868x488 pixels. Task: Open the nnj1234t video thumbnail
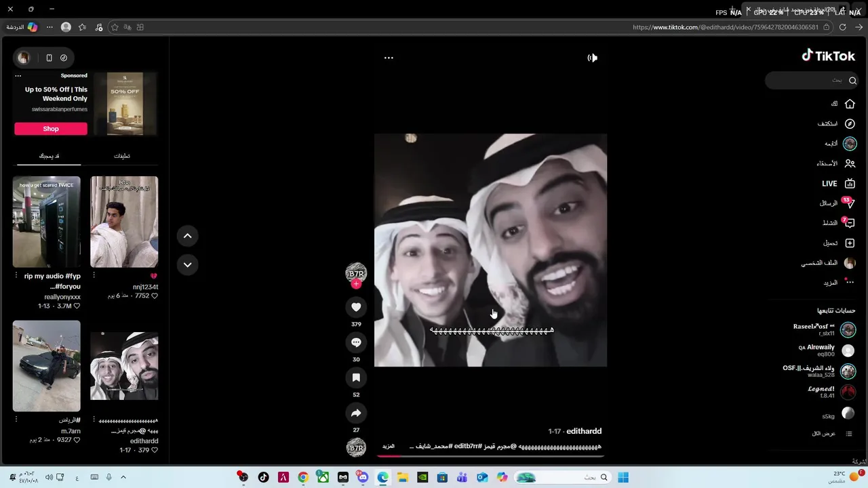124,222
